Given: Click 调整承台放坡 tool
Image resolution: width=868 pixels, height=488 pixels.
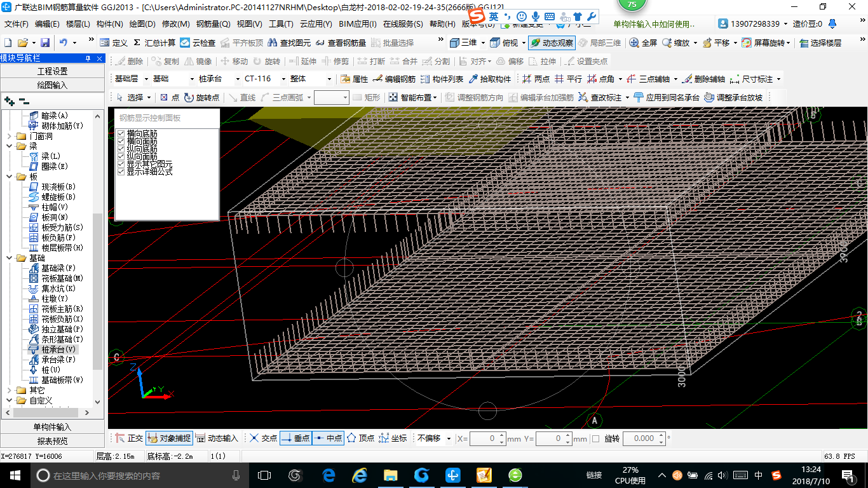Looking at the screenshot, I should pos(733,97).
